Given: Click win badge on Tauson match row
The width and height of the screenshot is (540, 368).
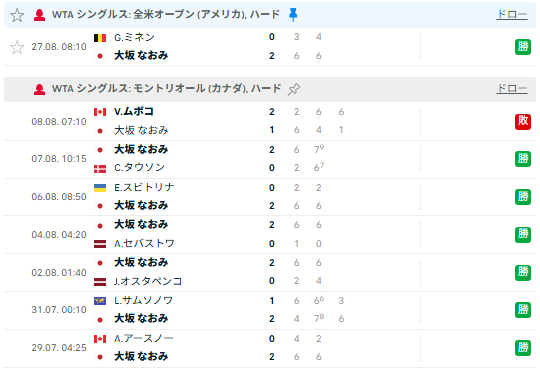Looking at the screenshot, I should point(523,159).
